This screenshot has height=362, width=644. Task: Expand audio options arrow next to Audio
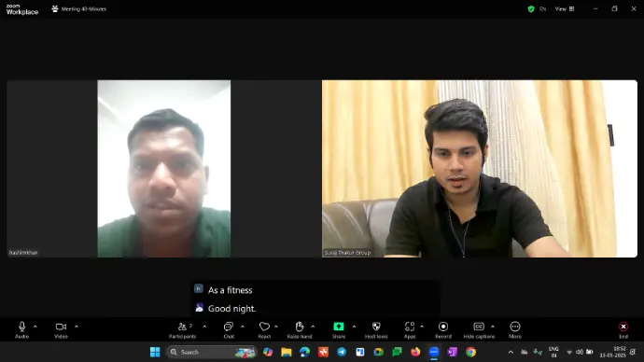click(35, 327)
